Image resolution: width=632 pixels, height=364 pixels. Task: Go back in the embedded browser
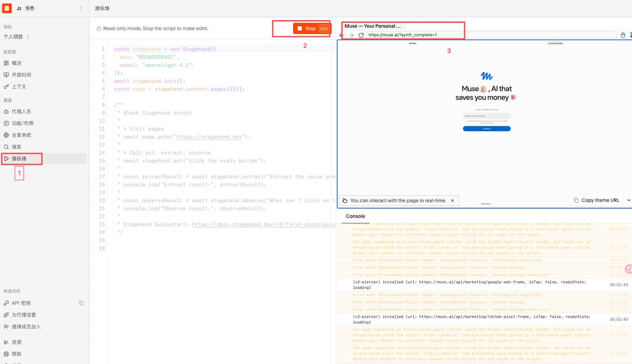tap(342, 35)
